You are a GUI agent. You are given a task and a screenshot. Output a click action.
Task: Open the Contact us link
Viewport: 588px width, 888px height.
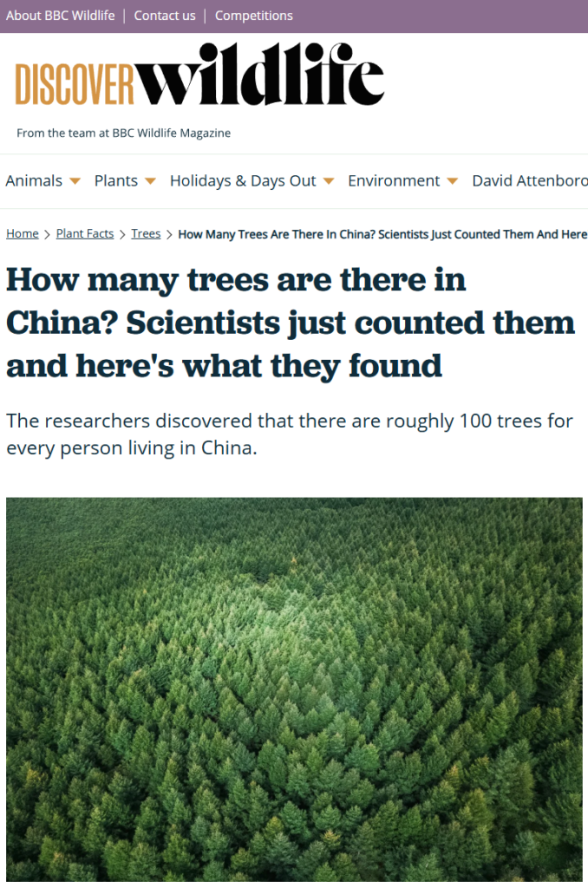pyautogui.click(x=165, y=16)
